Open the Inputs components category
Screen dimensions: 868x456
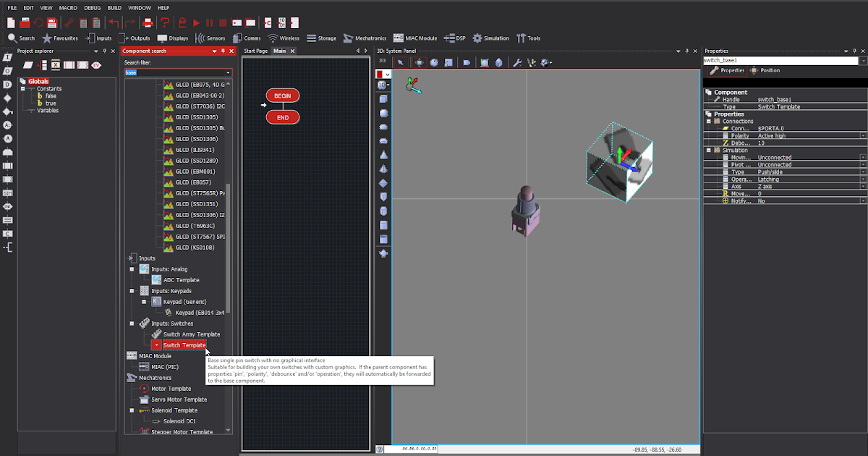98,38
